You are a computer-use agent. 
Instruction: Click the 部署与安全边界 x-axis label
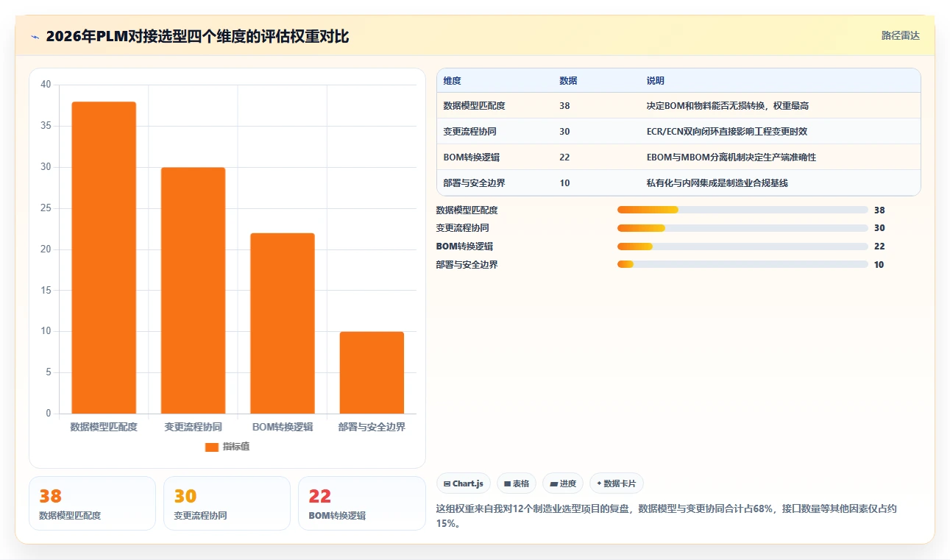coord(372,427)
